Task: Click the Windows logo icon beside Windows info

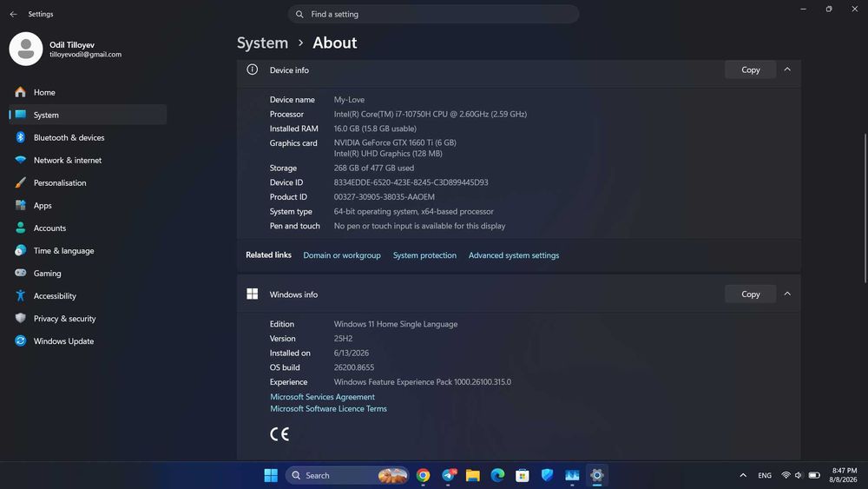Action: click(x=253, y=294)
